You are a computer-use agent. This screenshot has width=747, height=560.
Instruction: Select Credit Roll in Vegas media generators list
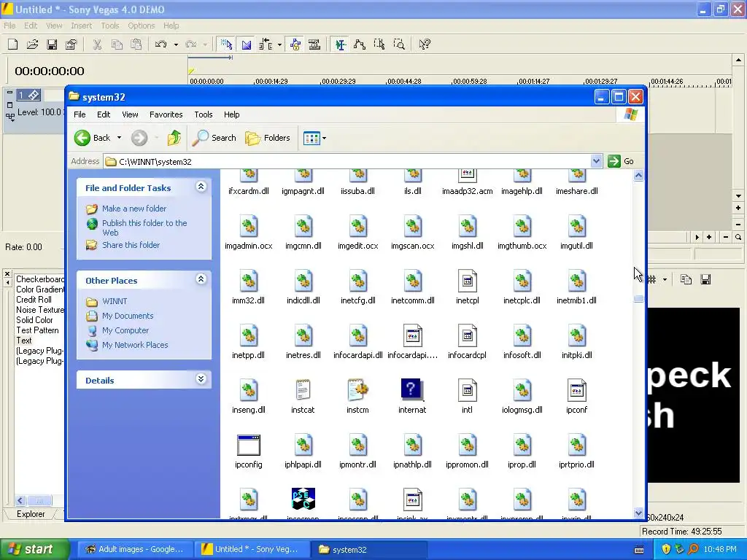[x=34, y=300]
